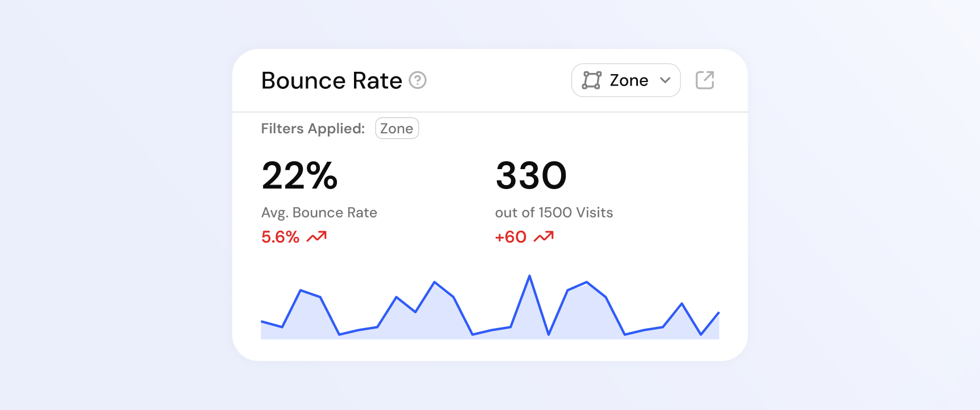Expand the dropdown chevron arrow
Screen dimensions: 980x410
click(665, 80)
